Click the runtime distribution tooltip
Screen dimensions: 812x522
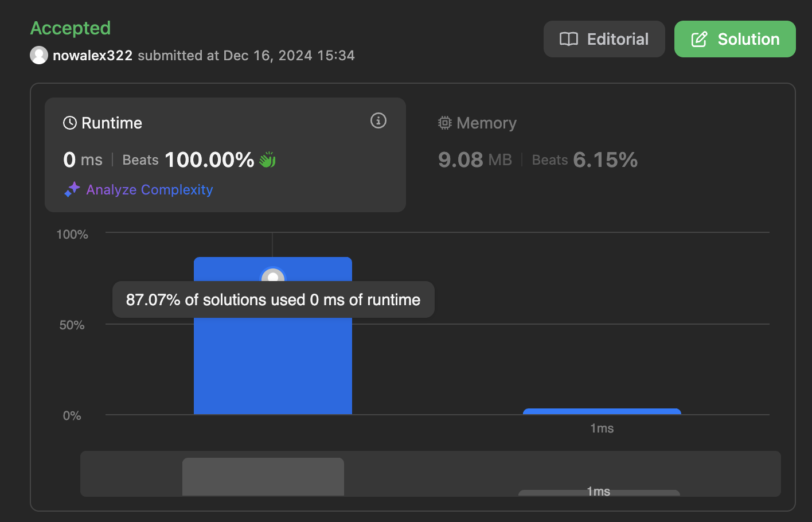coord(272,299)
